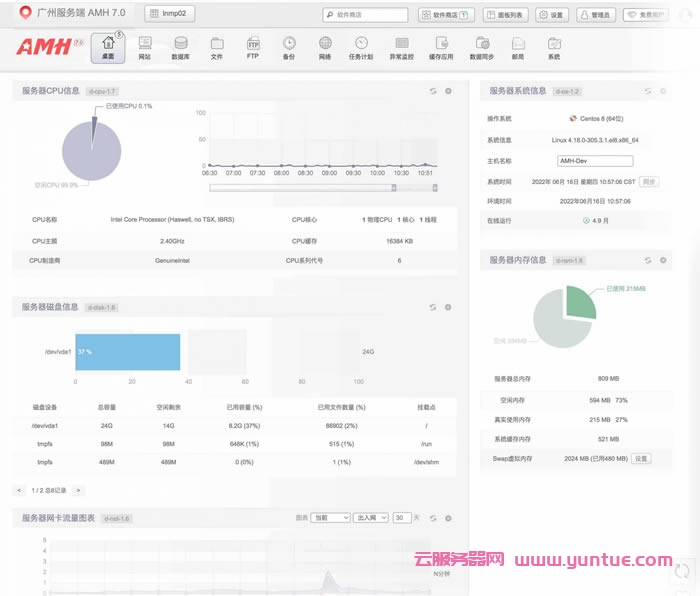The image size is (700, 596).
Task: Switch to the lnmp02 environment tab
Action: point(170,14)
